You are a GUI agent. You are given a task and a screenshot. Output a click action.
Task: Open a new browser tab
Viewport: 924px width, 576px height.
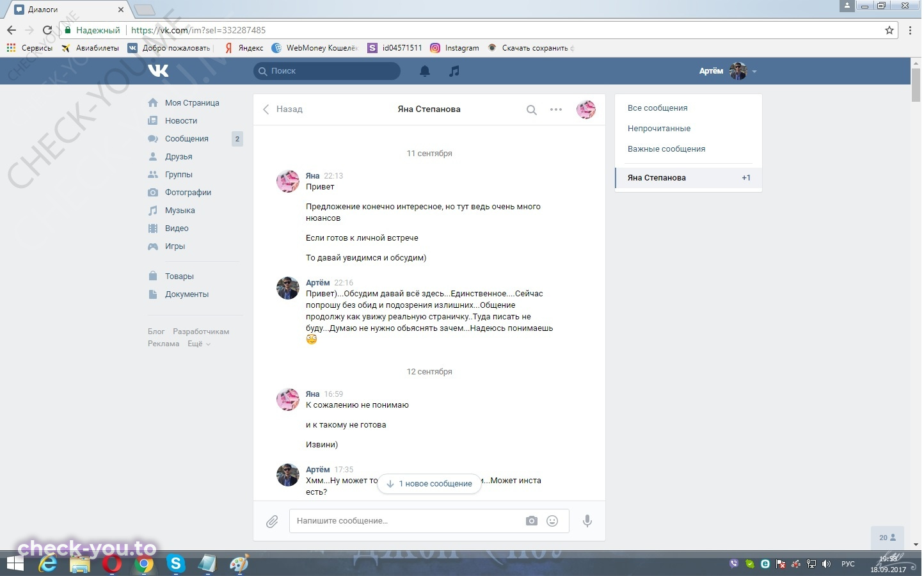click(145, 10)
